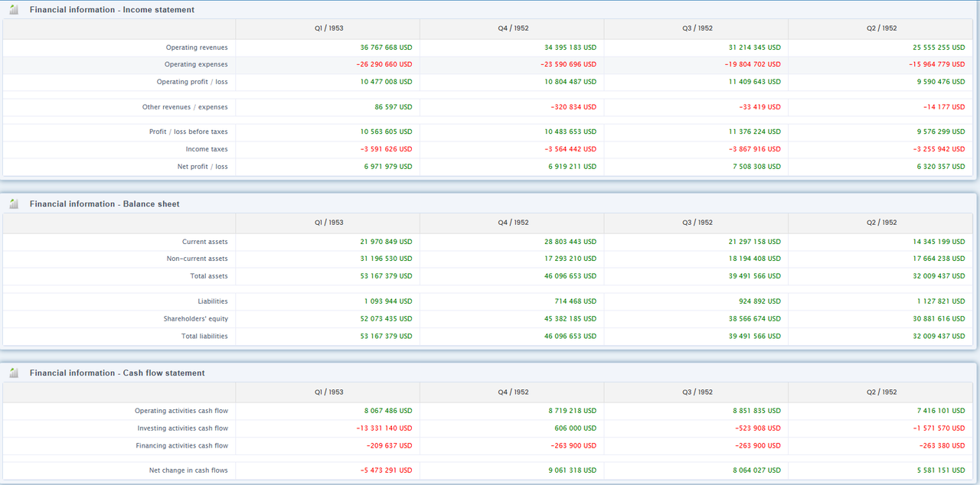Image resolution: width=980 pixels, height=485 pixels.
Task: Click the value 17 664 238 USD
Action: [x=939, y=259]
